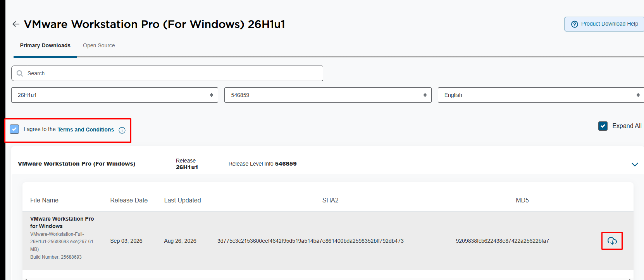The height and width of the screenshot is (280, 644).
Task: Click the File Name column header
Action: pos(44,200)
